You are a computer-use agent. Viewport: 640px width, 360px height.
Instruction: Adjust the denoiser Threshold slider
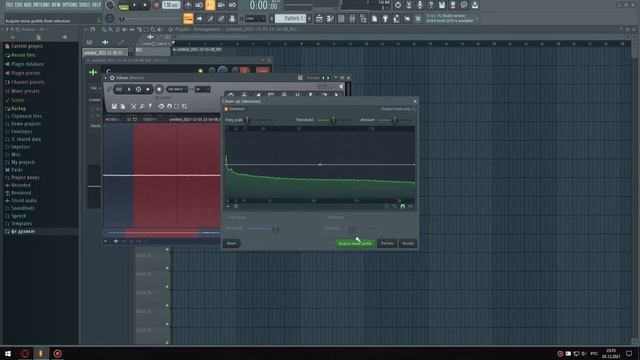(x=333, y=120)
